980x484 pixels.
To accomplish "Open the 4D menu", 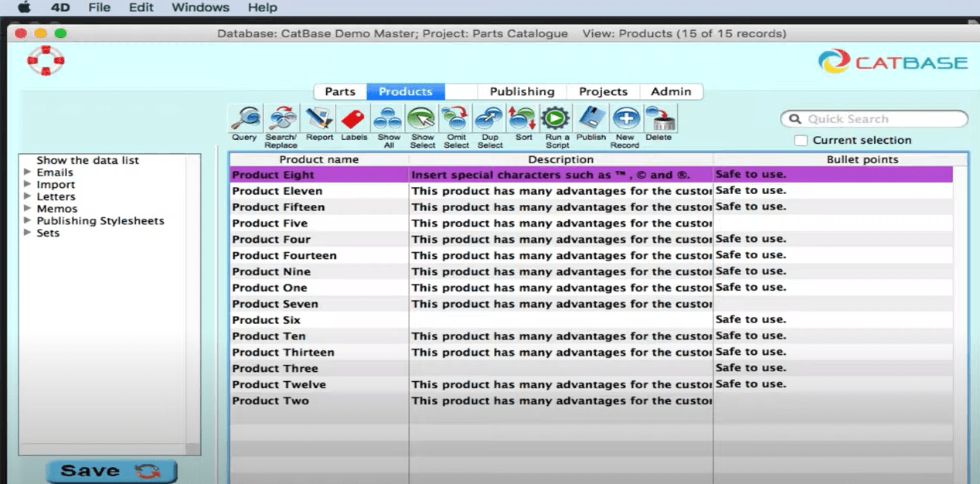I will tap(60, 8).
